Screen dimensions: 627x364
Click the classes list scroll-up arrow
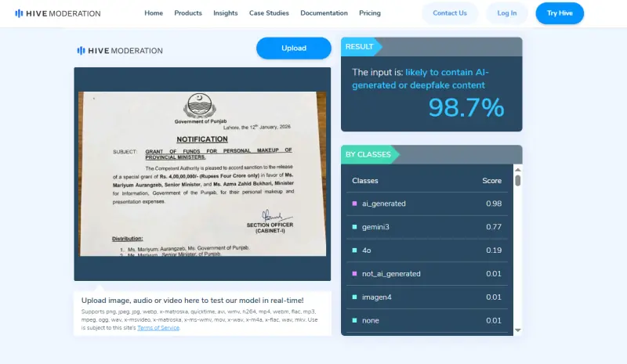point(518,170)
